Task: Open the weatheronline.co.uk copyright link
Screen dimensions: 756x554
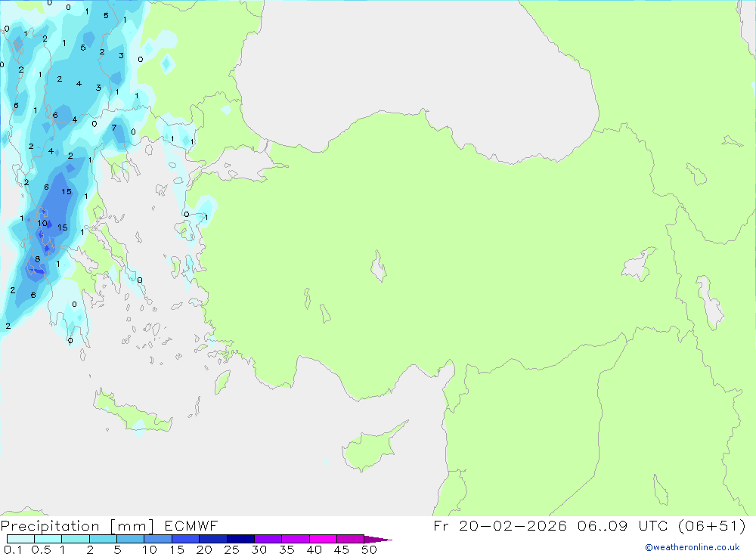Action: point(692,547)
